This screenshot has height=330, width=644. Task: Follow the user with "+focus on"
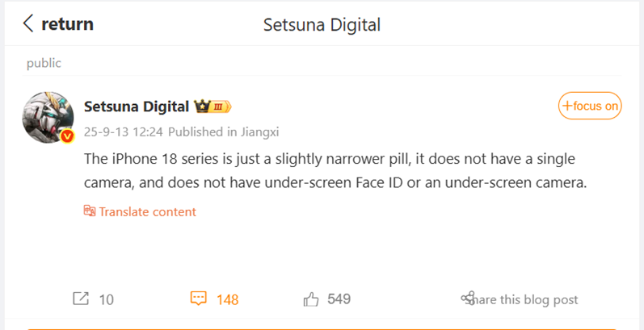pos(590,106)
